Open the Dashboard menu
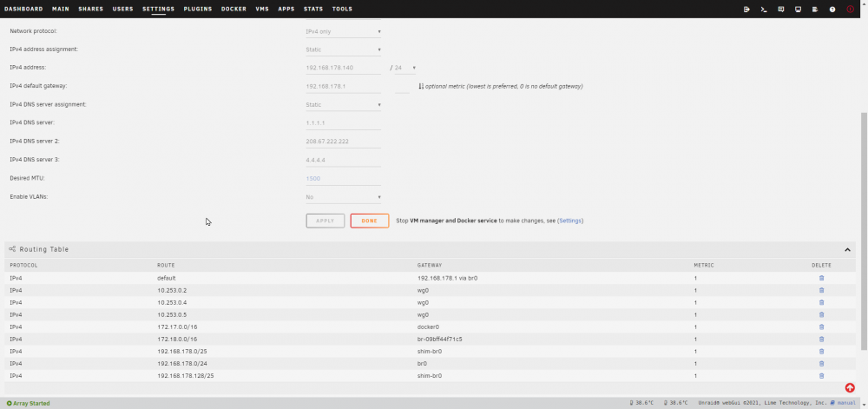Viewport: 868px width, 409px height. (23, 9)
